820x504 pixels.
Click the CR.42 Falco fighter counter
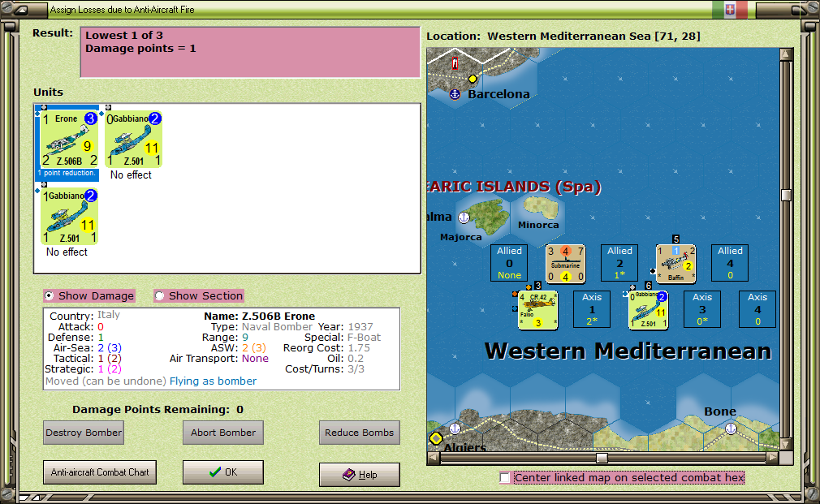pos(537,309)
